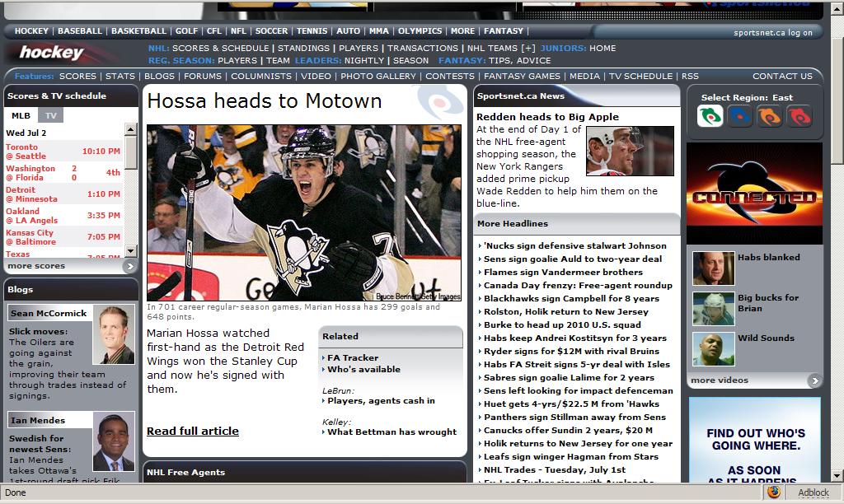
Task: Open the HOCKEY menu item
Action: 31,30
